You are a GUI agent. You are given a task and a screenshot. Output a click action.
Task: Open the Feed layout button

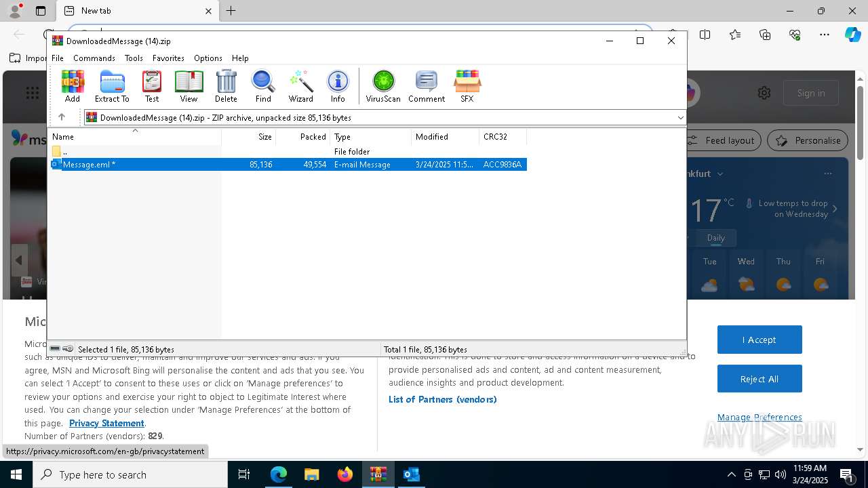[723, 140]
